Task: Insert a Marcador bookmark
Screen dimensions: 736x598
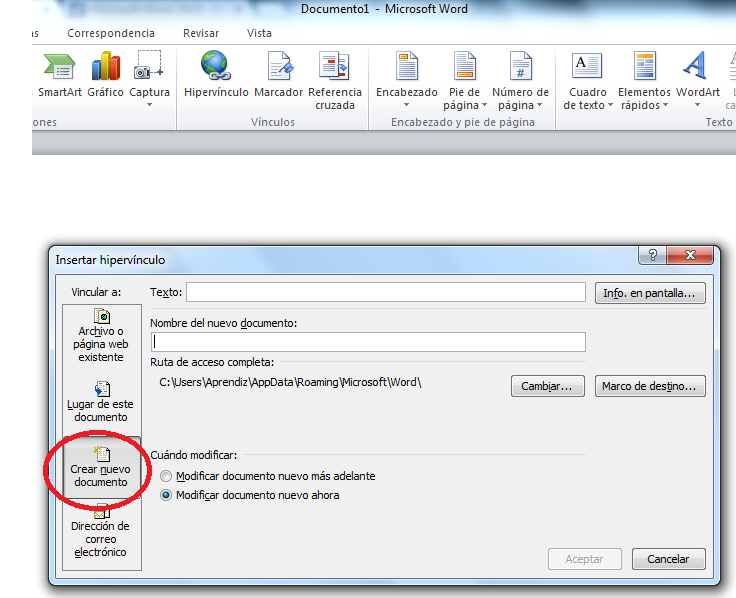Action: click(x=279, y=75)
